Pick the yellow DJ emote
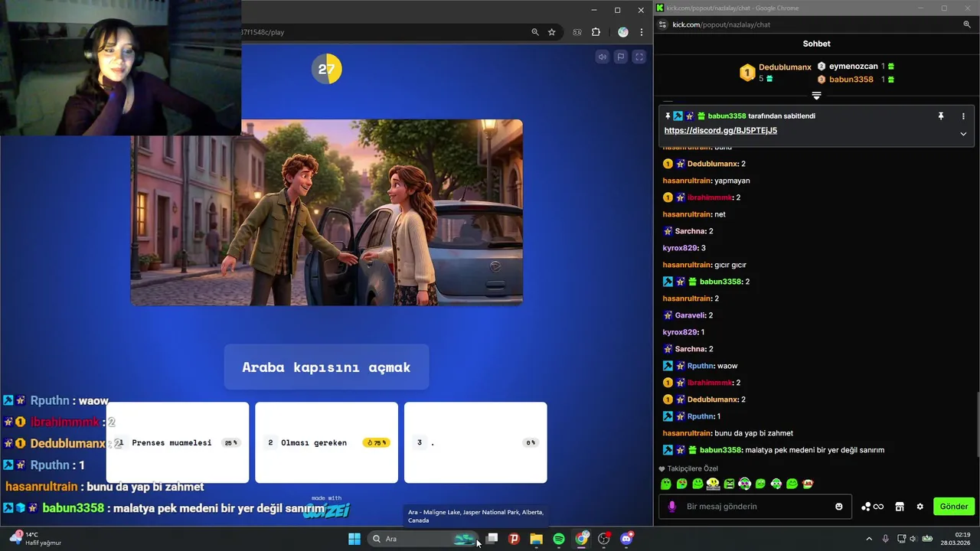The image size is (980, 551). (713, 484)
